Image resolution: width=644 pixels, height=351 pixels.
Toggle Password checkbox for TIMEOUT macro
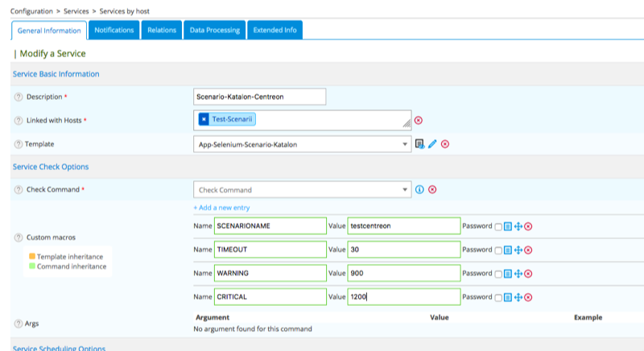pos(498,250)
